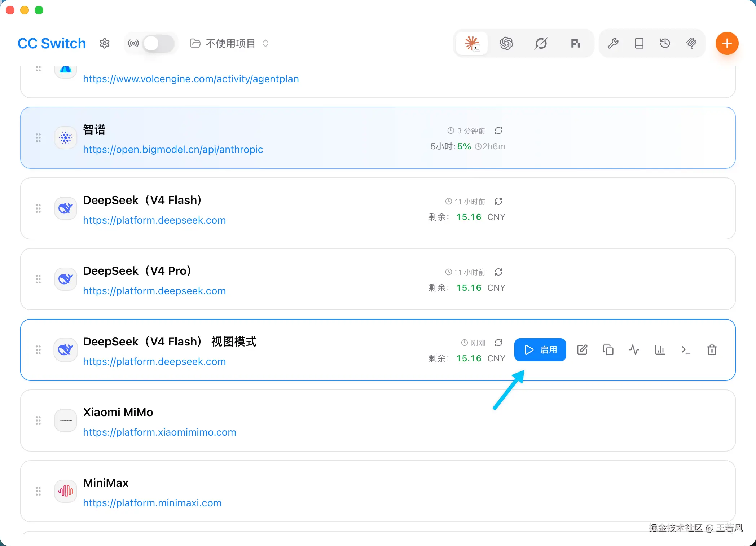Grab the drag handle of DeepSeek (V4 Pro)
Screen dimensions: 756x546
pos(38,279)
